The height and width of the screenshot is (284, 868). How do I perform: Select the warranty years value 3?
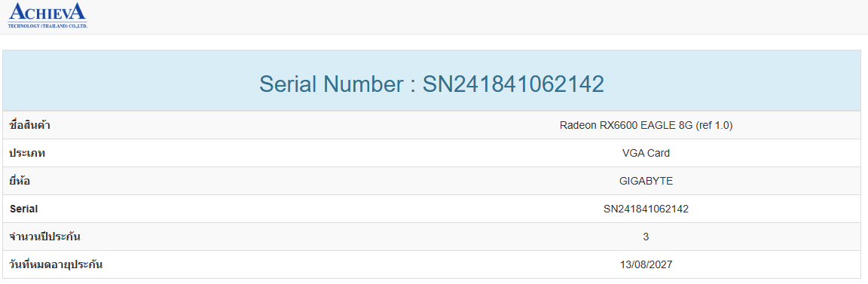pyautogui.click(x=646, y=237)
